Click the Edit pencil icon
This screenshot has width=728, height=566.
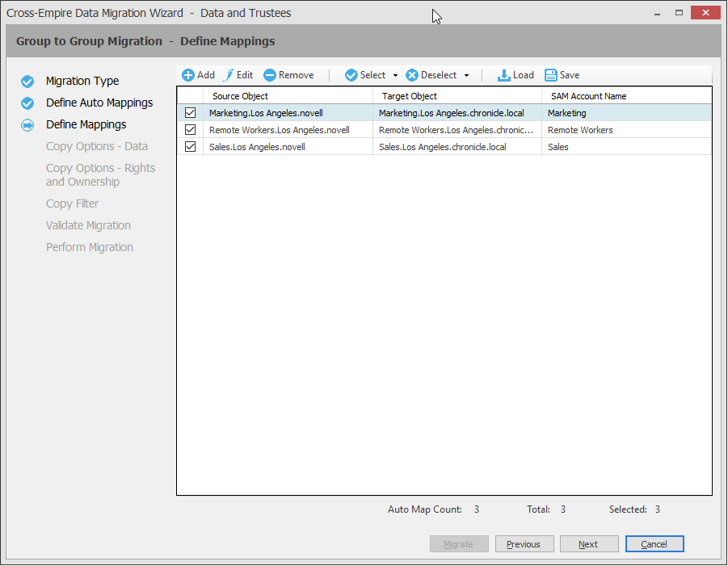pos(228,75)
